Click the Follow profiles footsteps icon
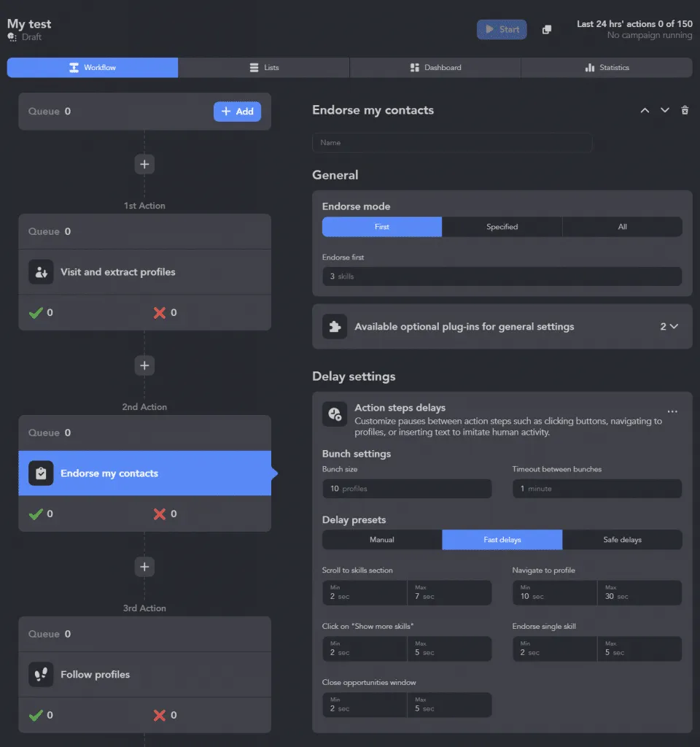Image resolution: width=700 pixels, height=747 pixels. (x=41, y=675)
